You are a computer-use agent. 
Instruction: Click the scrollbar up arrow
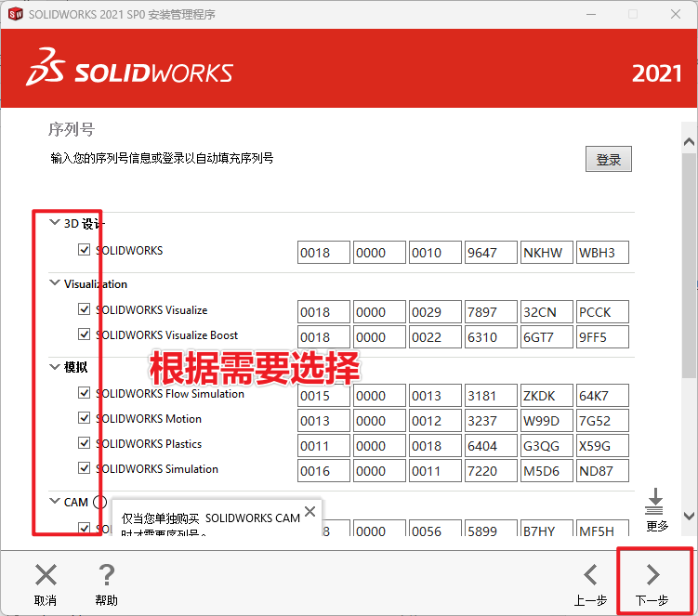(689, 142)
